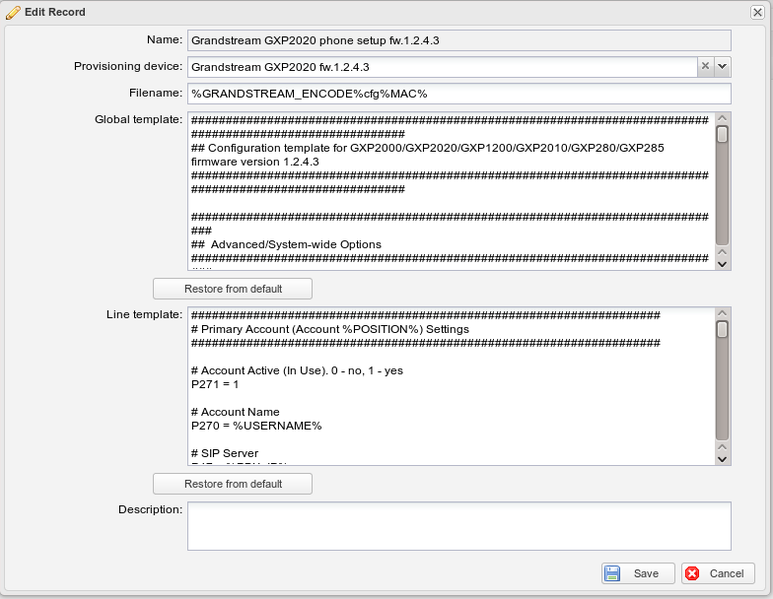Viewport: 773px width, 599px height.
Task: Click the '# Account Name' comment line
Action: [x=235, y=412]
